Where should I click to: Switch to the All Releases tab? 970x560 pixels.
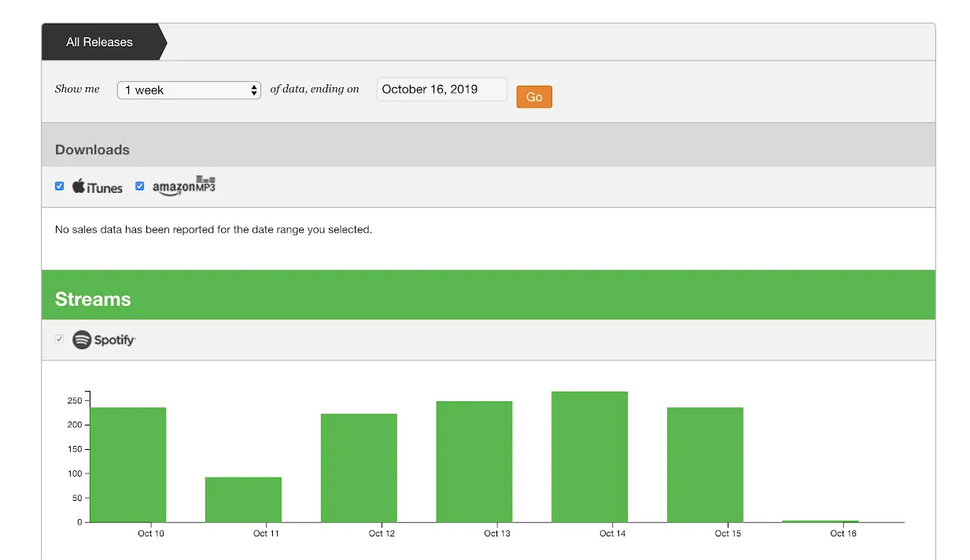click(x=99, y=42)
